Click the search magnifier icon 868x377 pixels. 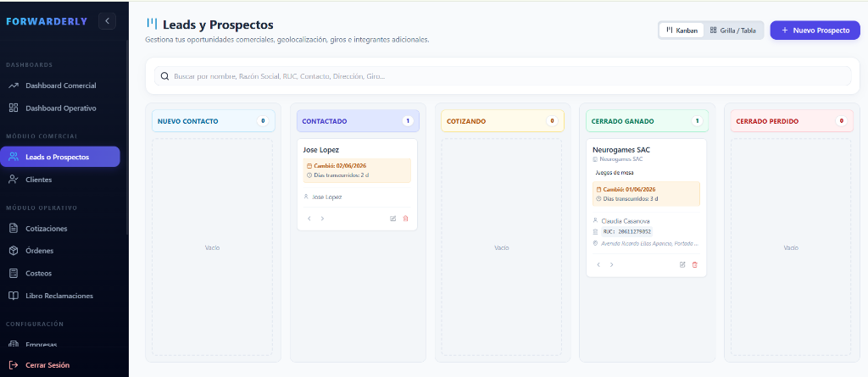pyautogui.click(x=164, y=76)
